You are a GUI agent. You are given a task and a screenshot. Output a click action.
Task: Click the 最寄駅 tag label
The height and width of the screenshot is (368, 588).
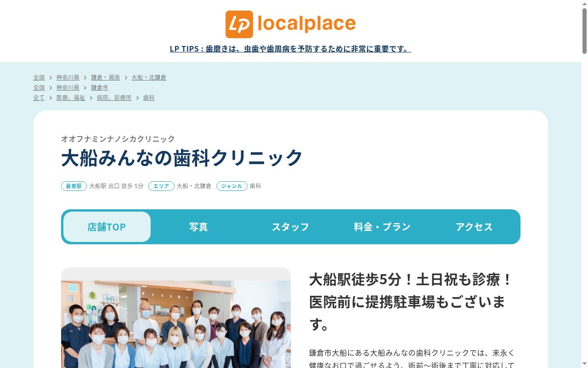[x=74, y=186]
